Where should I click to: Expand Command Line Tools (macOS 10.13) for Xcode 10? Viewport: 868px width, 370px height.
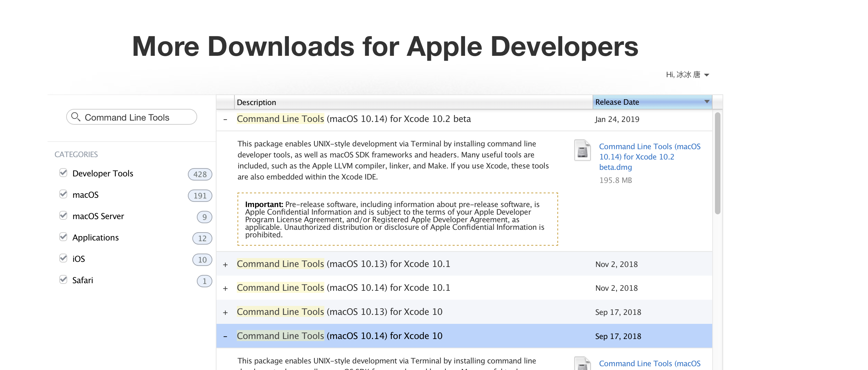(225, 312)
